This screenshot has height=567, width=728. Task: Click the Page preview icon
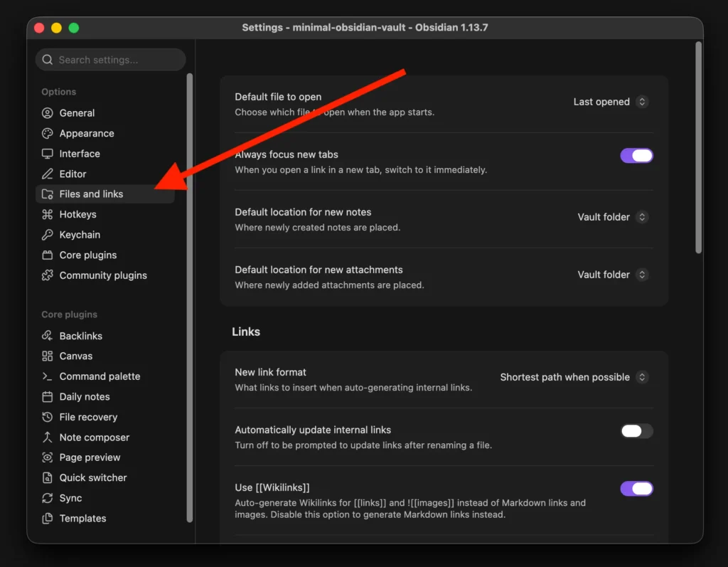[x=48, y=457]
